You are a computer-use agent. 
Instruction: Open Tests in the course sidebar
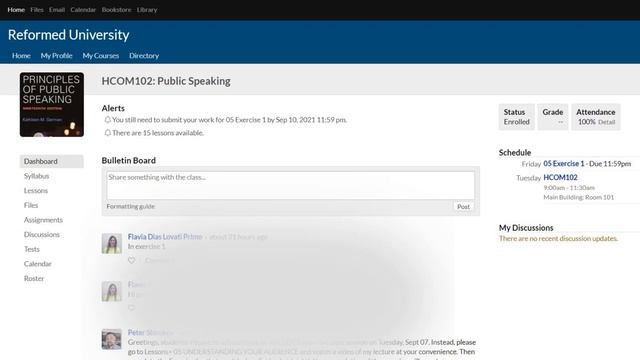(32, 249)
